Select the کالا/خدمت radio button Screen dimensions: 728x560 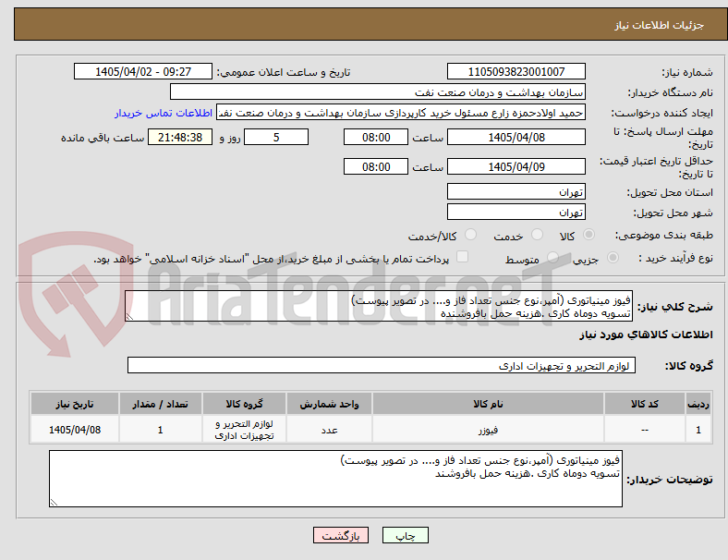(471, 235)
